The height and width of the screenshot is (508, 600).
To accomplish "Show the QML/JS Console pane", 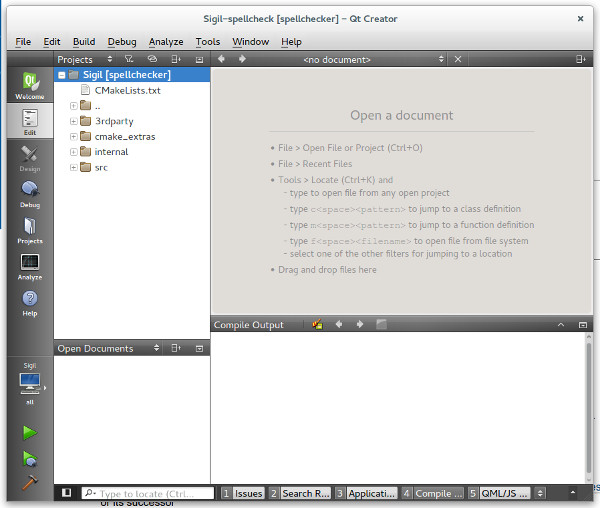I will point(499,493).
